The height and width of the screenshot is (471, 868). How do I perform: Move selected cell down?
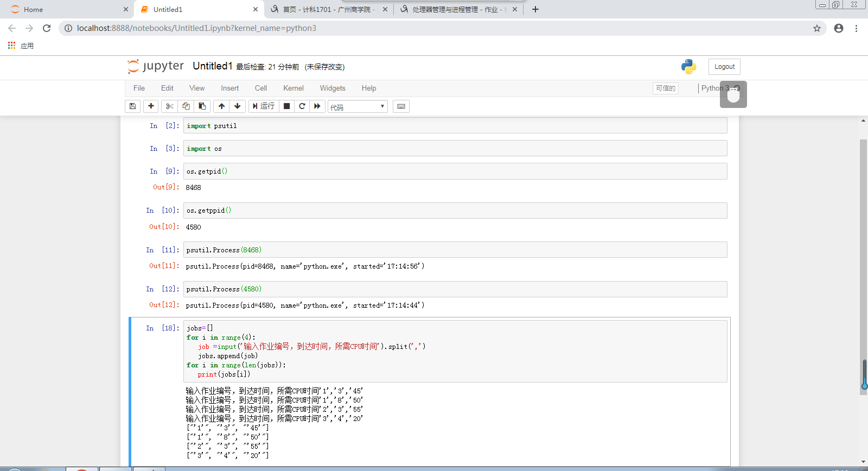pos(238,106)
